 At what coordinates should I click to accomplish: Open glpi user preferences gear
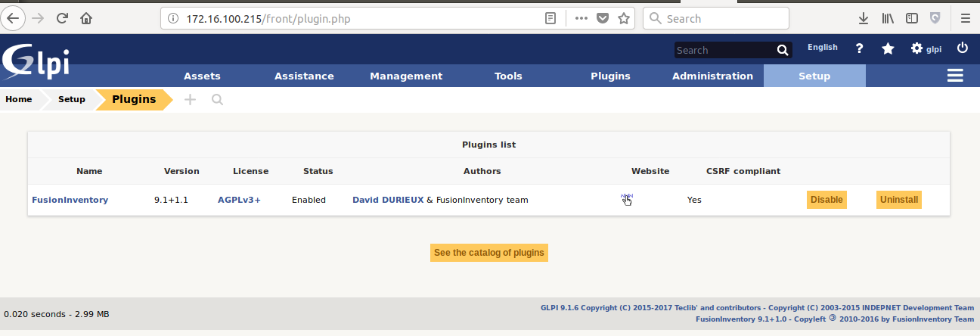point(926,48)
